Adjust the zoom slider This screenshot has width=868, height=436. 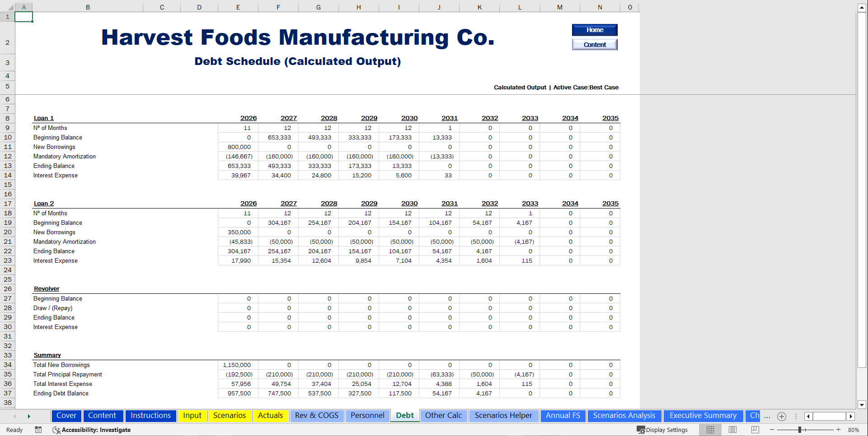(801, 430)
